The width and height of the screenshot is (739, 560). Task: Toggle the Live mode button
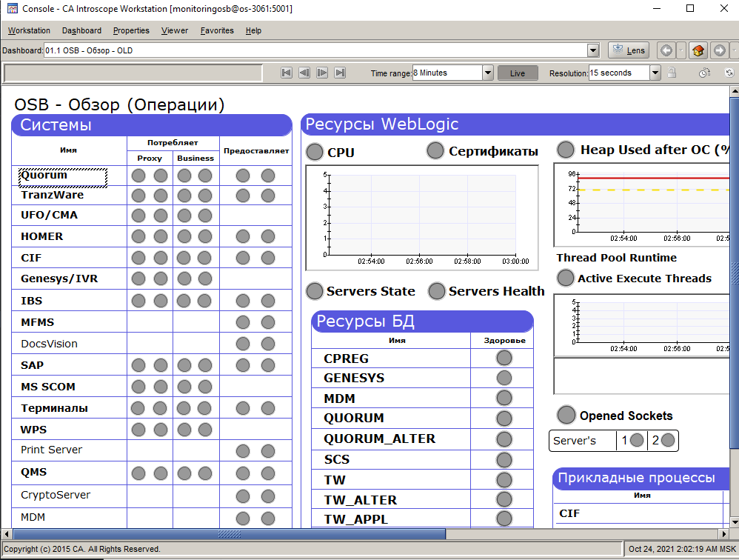518,73
